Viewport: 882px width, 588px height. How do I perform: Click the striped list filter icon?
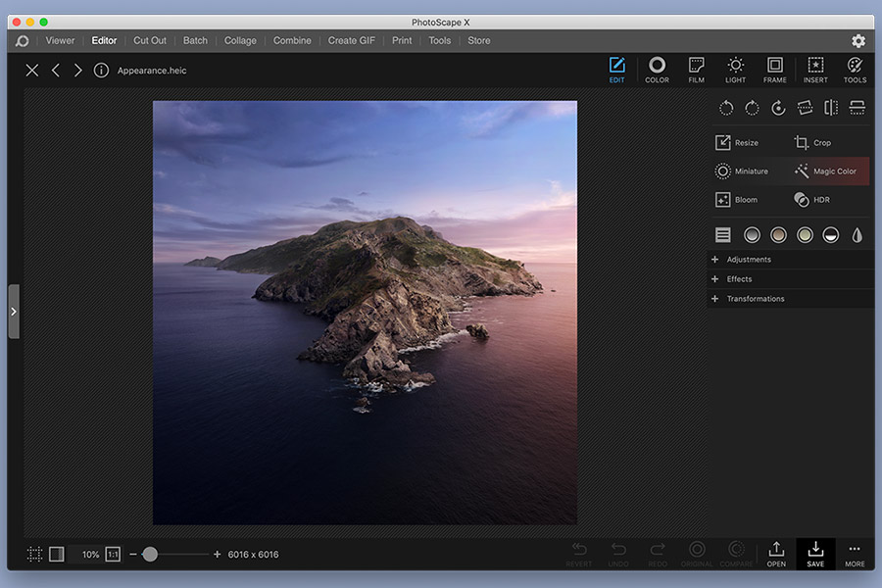click(723, 234)
